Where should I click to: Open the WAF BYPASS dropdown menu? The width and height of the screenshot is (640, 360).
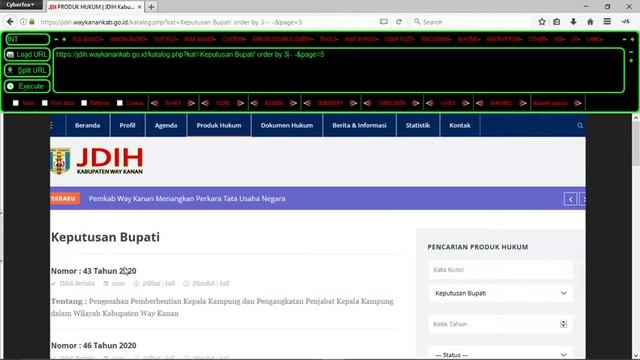click(x=361, y=39)
